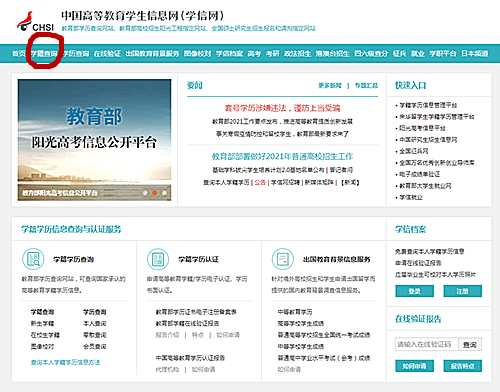Click 本人查询 under 学历查询 list
This screenshot has height=392, width=500.
click(x=95, y=323)
